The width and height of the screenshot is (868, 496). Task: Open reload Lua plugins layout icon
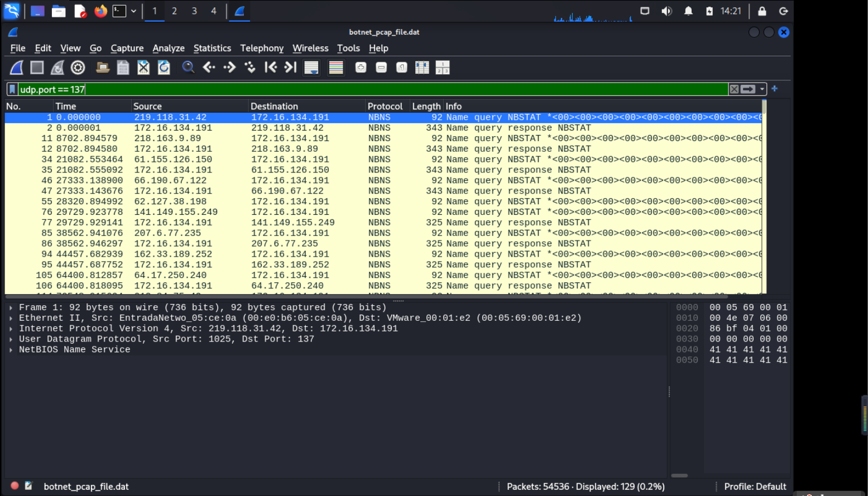point(443,68)
